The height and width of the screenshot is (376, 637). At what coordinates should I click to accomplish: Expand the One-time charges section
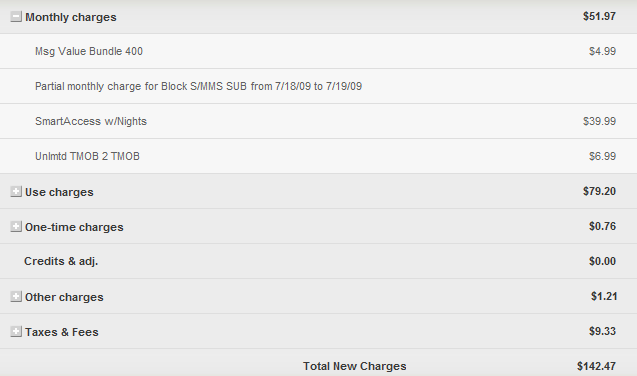point(16,227)
